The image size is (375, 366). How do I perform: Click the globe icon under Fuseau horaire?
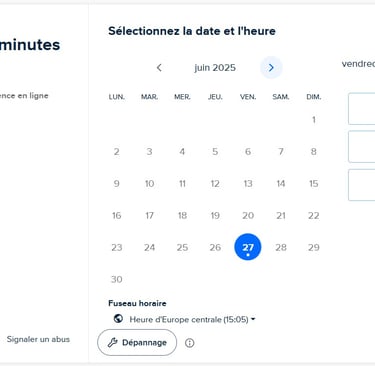(118, 319)
